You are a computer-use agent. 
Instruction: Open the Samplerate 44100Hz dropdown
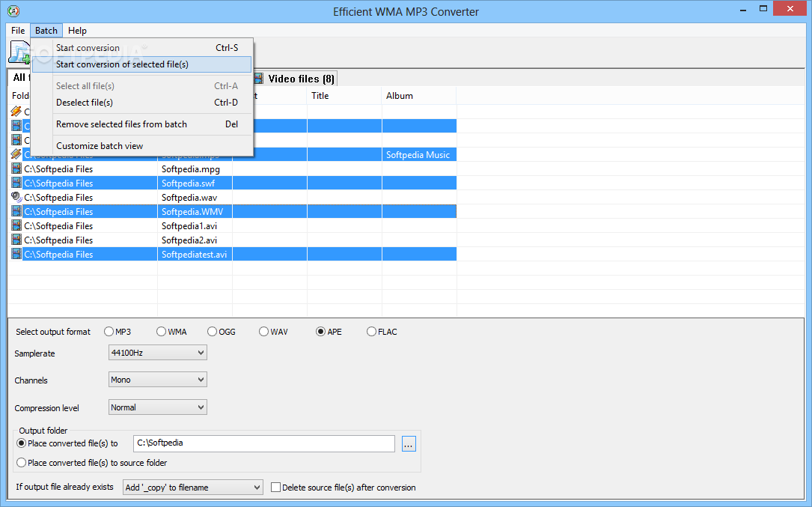[x=157, y=353]
